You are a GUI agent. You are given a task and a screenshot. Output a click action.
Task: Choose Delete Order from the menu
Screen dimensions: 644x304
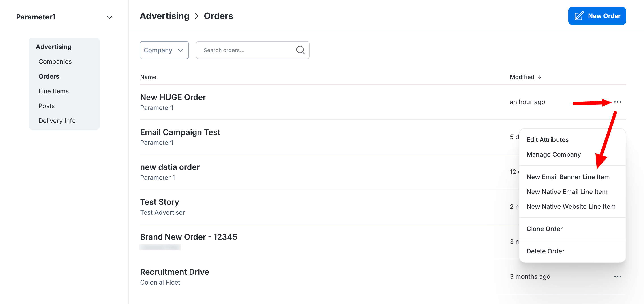tap(545, 251)
